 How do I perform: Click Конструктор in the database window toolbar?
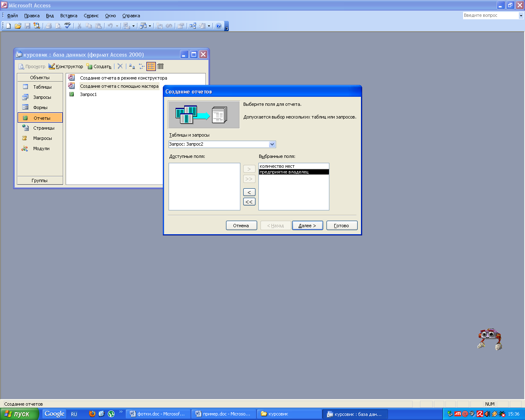[66, 66]
